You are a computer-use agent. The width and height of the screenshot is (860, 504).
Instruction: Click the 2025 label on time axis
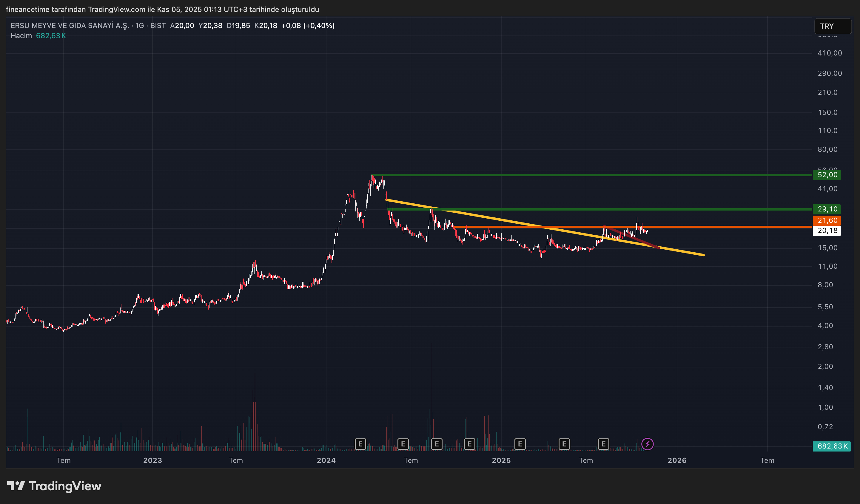tap(501, 460)
